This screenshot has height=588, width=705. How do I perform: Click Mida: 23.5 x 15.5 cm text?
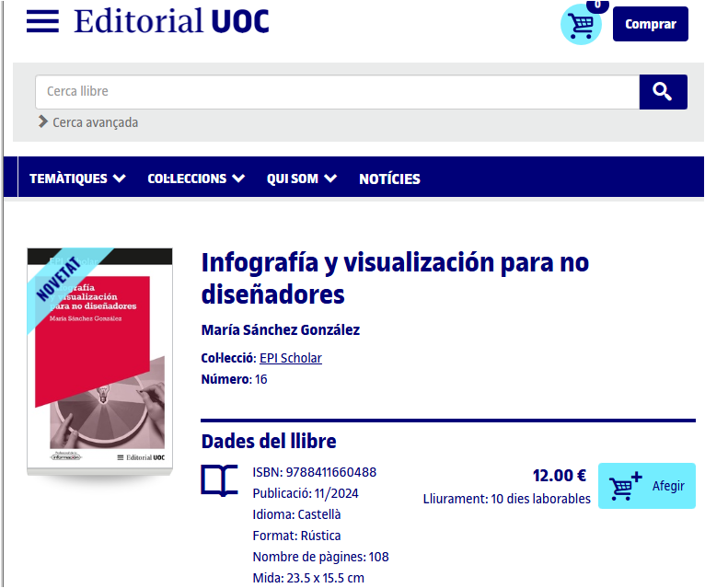[308, 578]
